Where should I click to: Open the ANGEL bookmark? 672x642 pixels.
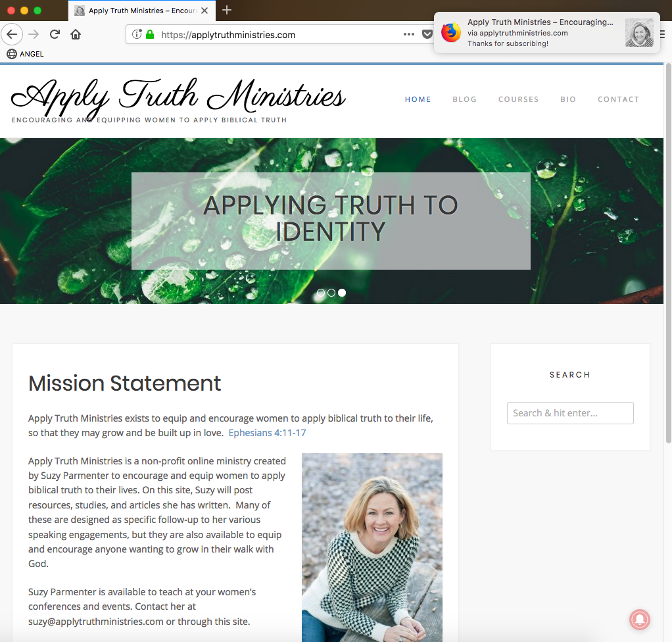pos(25,54)
